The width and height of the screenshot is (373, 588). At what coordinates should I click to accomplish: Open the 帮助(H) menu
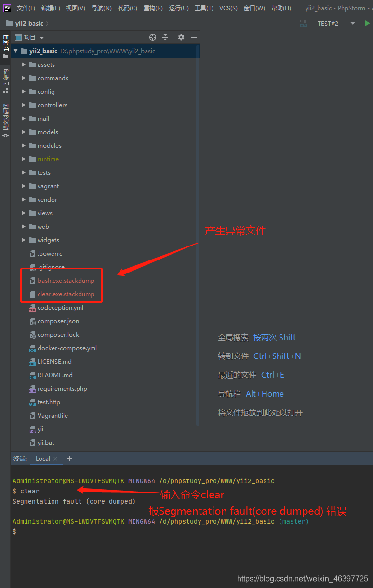[281, 8]
